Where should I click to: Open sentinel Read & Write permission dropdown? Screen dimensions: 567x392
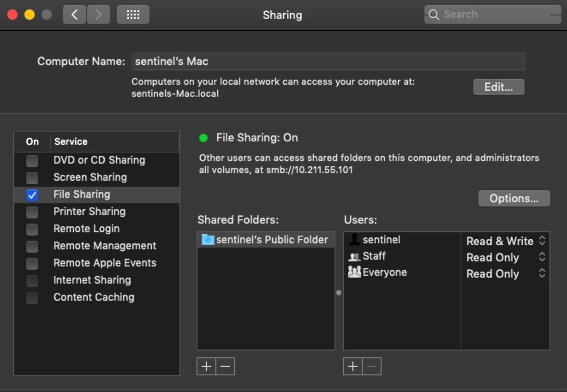(542, 241)
